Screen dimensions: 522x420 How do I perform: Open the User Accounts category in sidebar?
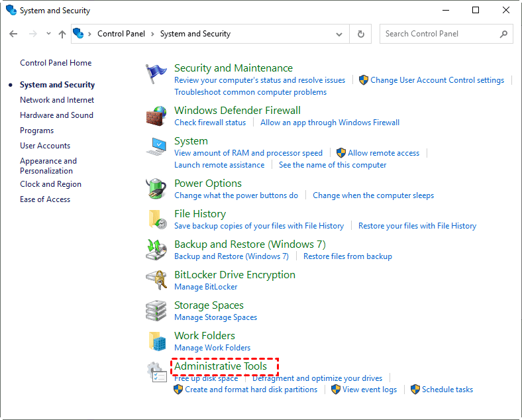[45, 146]
